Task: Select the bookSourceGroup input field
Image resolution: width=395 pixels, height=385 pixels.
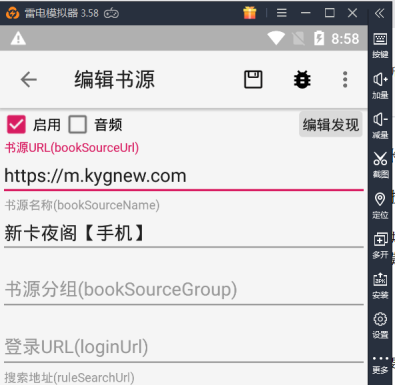Action: (184, 289)
